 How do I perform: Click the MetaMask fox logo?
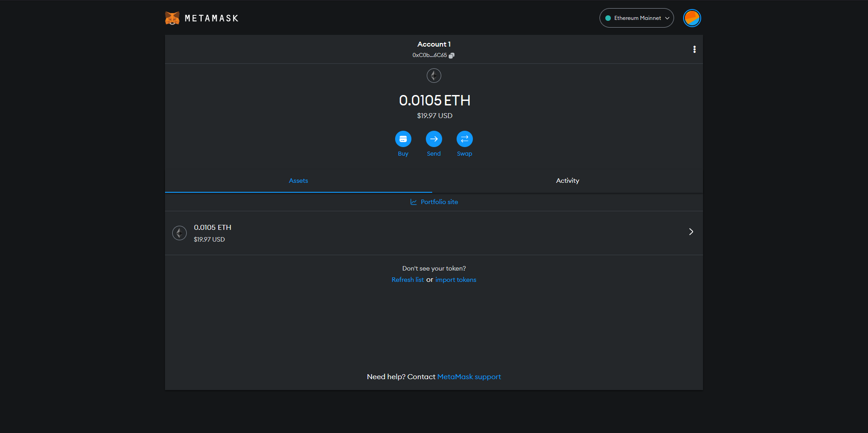pos(172,18)
